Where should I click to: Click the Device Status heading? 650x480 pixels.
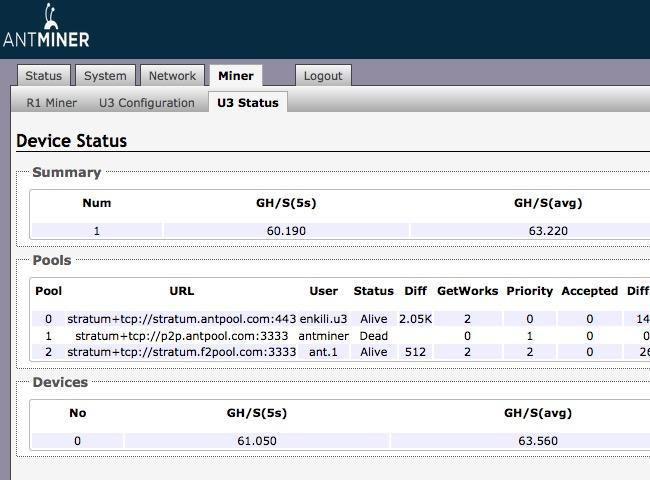click(x=72, y=141)
